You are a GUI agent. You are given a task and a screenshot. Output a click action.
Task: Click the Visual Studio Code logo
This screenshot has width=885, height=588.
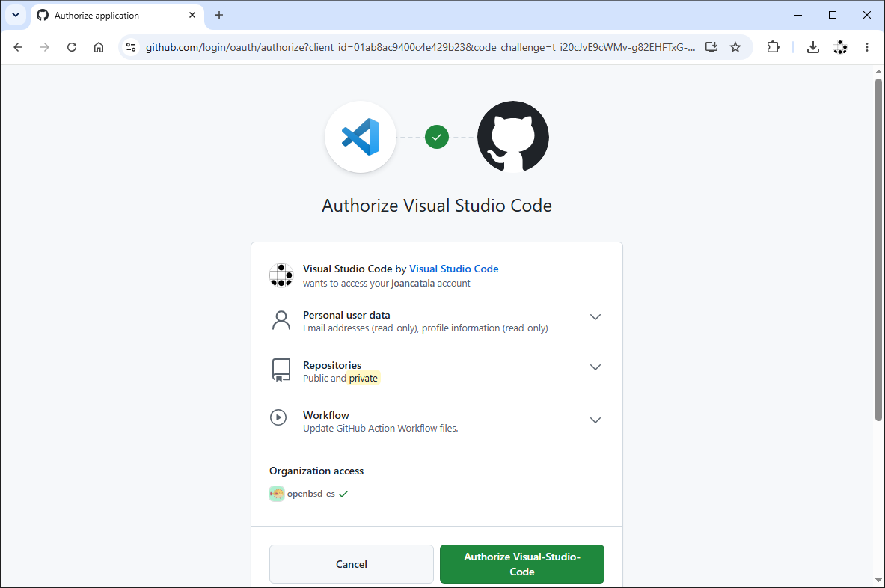pyautogui.click(x=361, y=137)
